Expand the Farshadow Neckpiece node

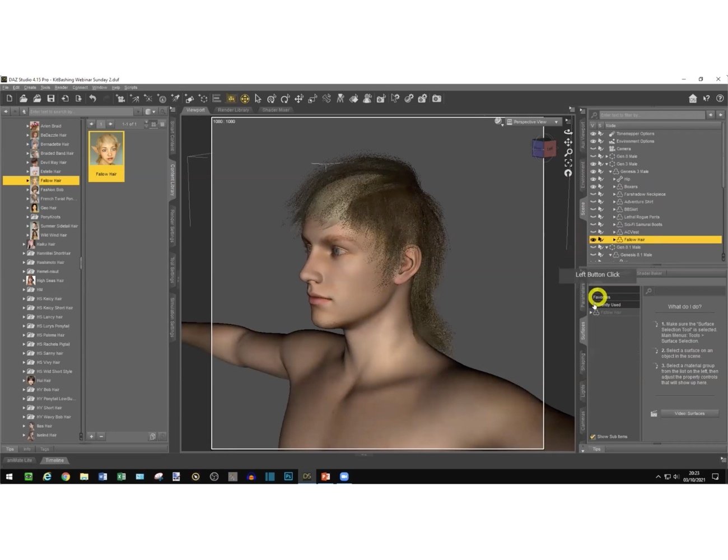(x=614, y=194)
